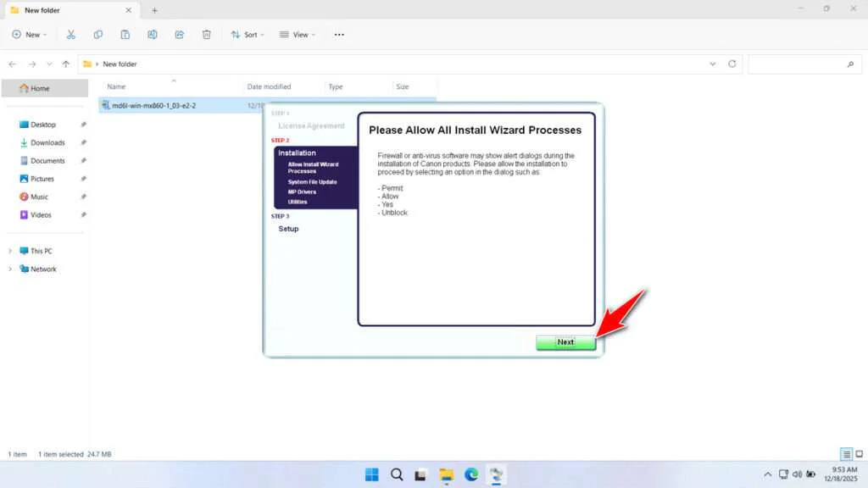Select the Paste icon in the toolbar
Viewport: 868px width, 488px height.
[x=125, y=34]
